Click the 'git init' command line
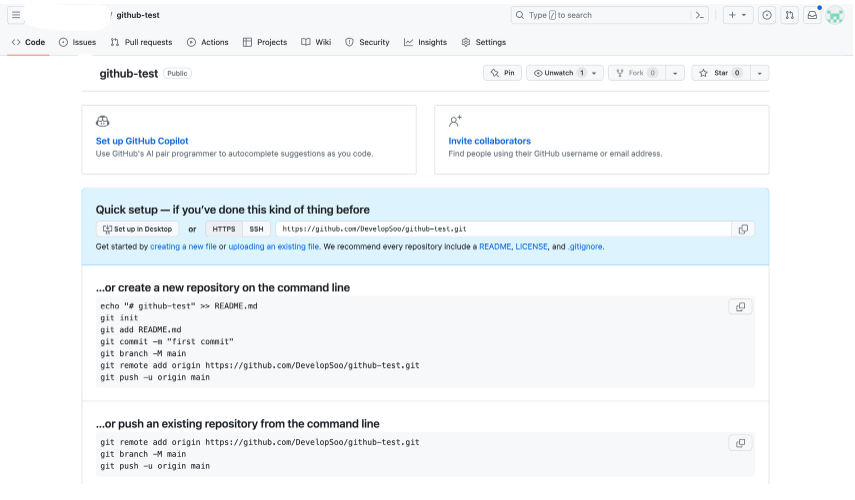 click(x=119, y=317)
